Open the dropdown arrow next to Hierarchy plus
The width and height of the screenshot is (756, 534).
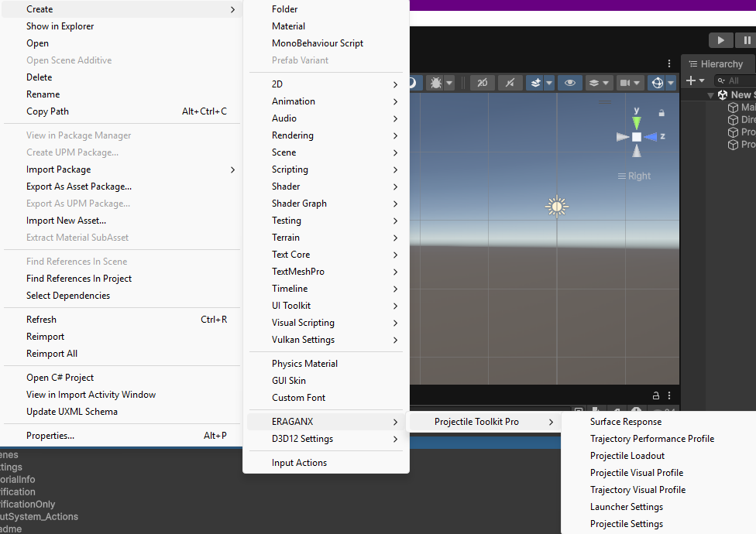coord(702,80)
